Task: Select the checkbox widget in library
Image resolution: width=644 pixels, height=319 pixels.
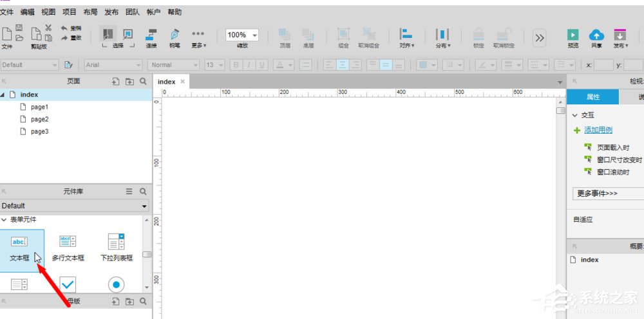Action: (x=68, y=284)
